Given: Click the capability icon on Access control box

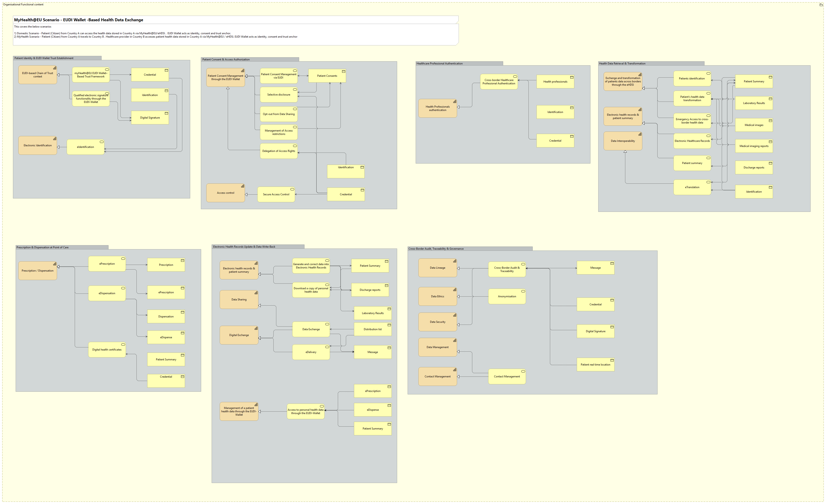Looking at the screenshot, I should click(243, 186).
